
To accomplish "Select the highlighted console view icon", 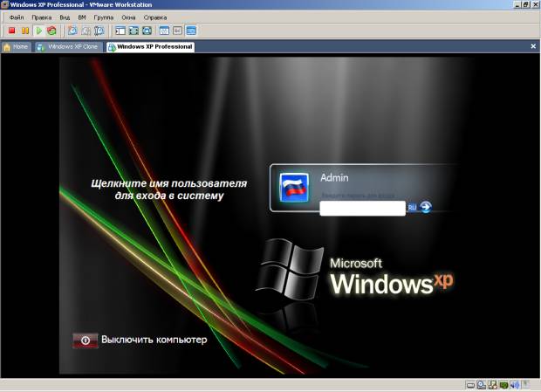I will click(191, 31).
